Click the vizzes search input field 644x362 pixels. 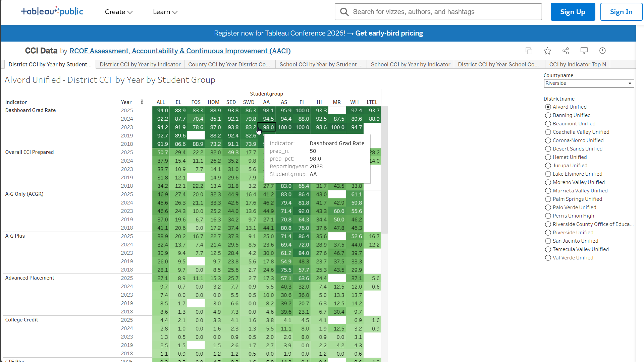443,12
